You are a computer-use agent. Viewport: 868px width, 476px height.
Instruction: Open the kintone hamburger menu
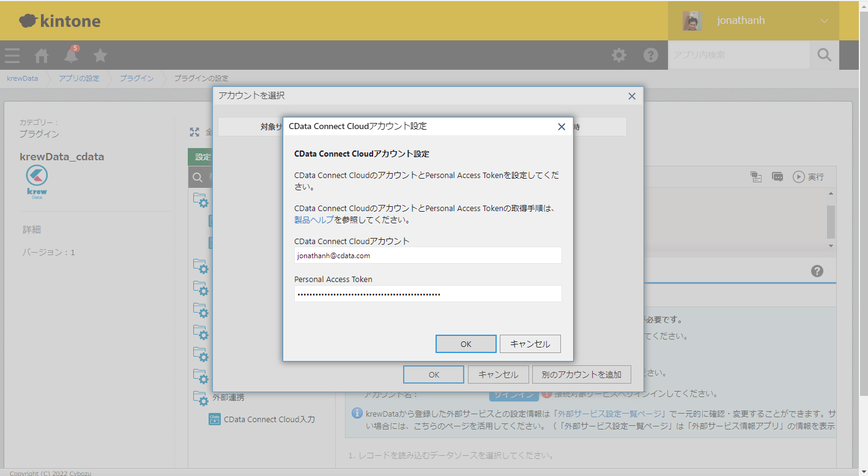pyautogui.click(x=12, y=56)
